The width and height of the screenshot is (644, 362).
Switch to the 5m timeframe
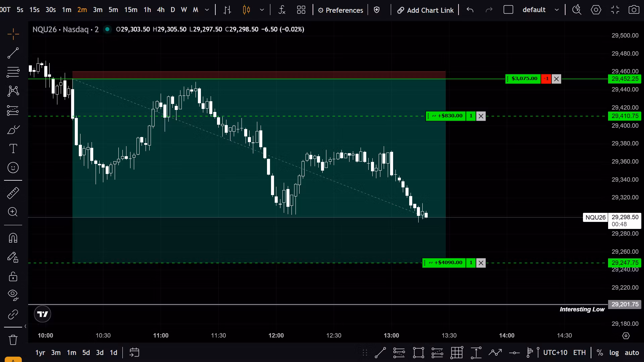click(x=113, y=10)
